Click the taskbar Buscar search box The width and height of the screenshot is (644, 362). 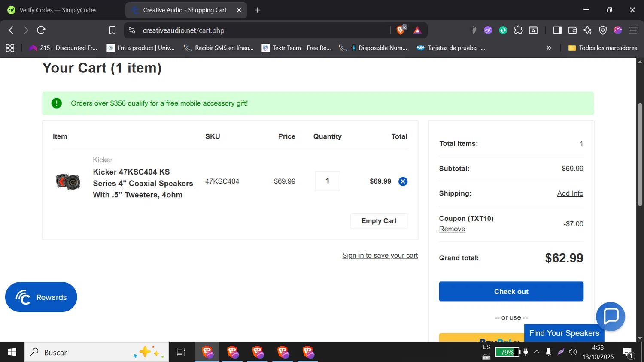[x=97, y=352]
